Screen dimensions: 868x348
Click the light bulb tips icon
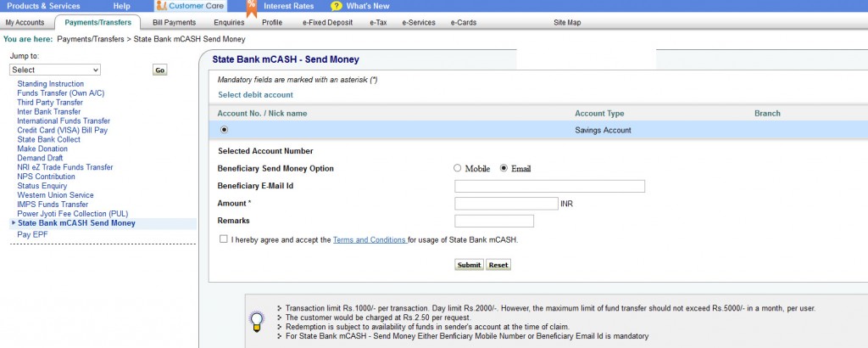256,322
